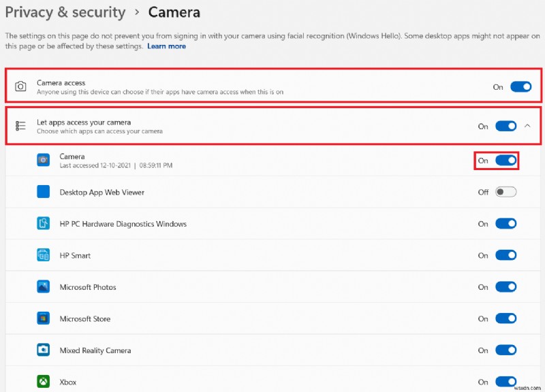Click the Mixed Reality Camera icon
Image resolution: width=545 pixels, height=392 pixels.
coord(42,350)
